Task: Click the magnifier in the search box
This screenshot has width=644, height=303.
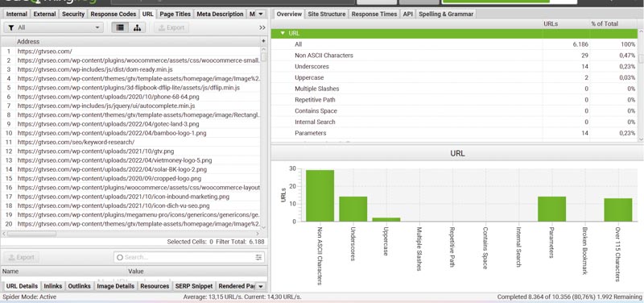Action: click(120, 257)
